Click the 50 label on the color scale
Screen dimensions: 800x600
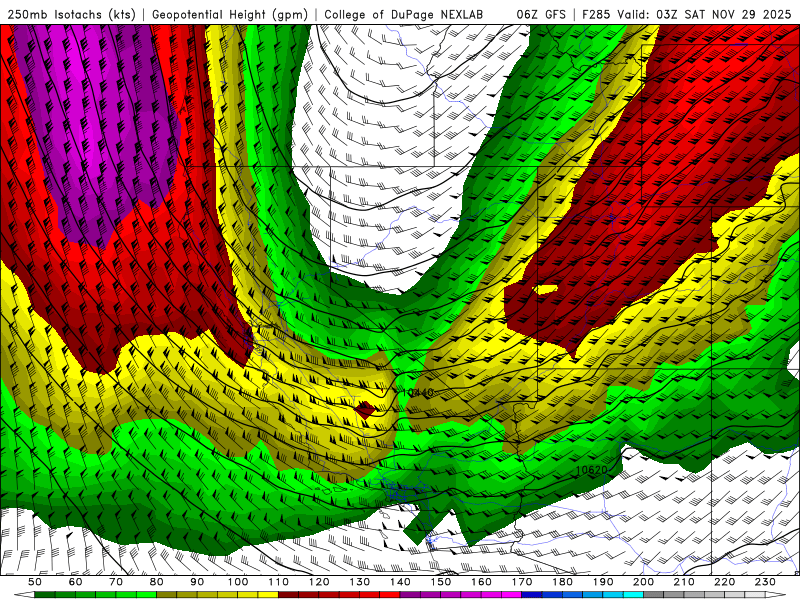[x=35, y=582]
